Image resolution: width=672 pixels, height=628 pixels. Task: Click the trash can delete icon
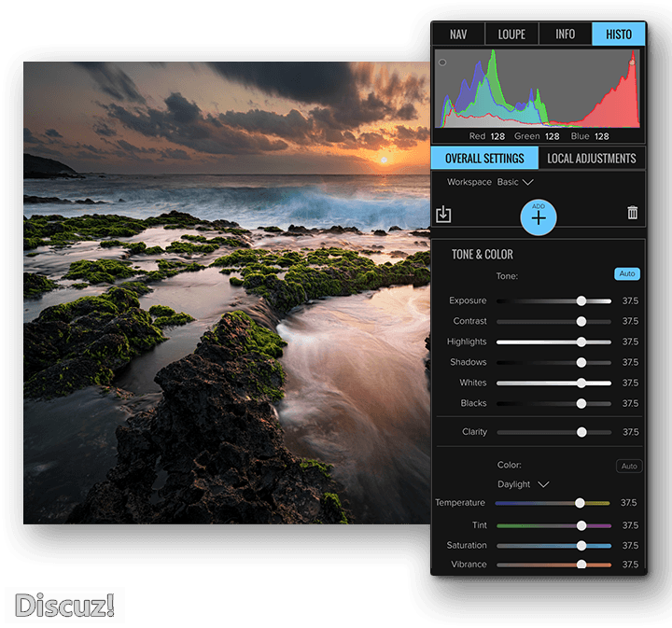coord(633,213)
